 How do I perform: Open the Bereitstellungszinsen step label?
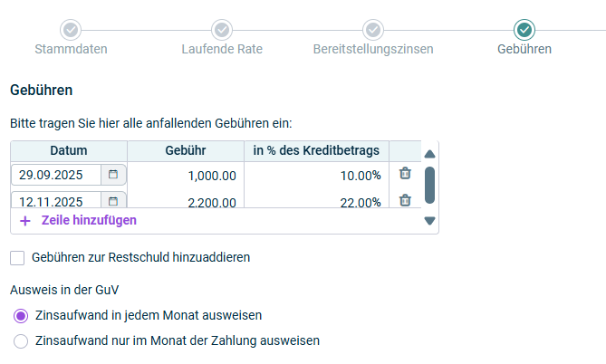pyautogui.click(x=372, y=49)
